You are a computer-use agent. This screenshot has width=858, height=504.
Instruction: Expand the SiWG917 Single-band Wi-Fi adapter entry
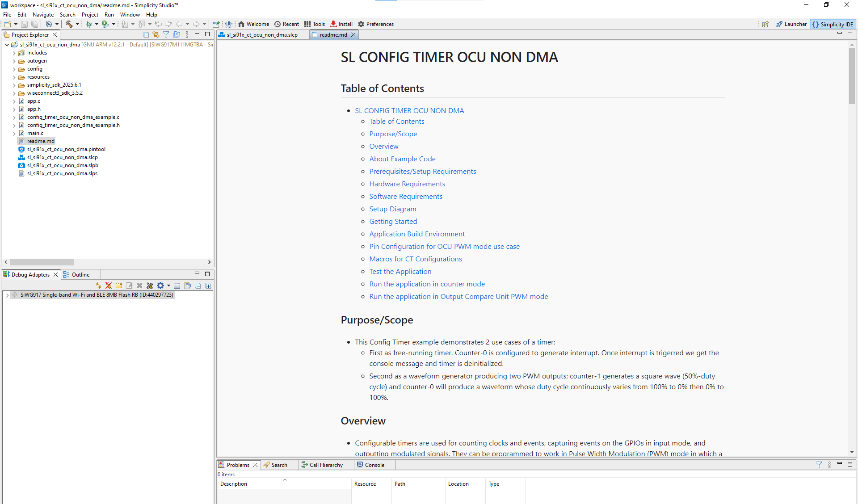(7, 295)
